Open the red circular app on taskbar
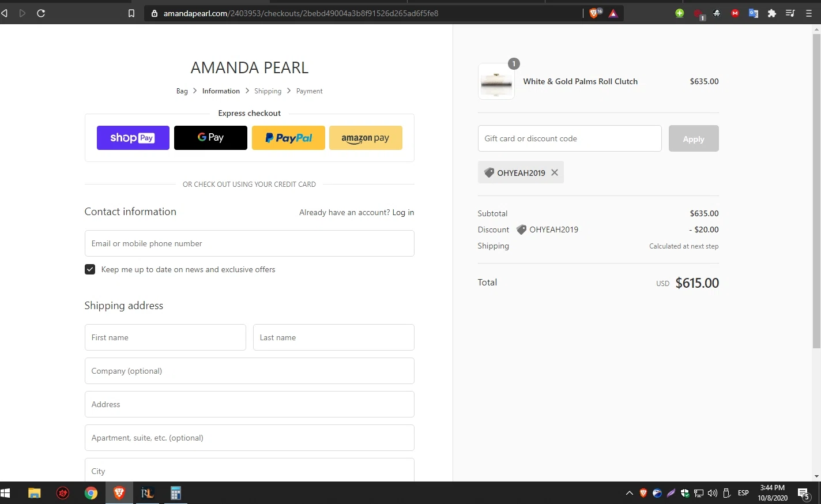 [x=63, y=493]
